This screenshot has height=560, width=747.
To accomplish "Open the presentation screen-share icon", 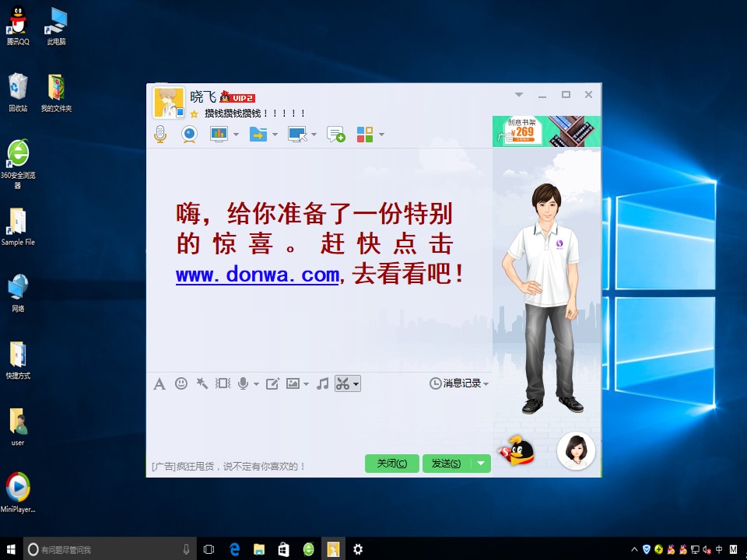I will (x=219, y=135).
